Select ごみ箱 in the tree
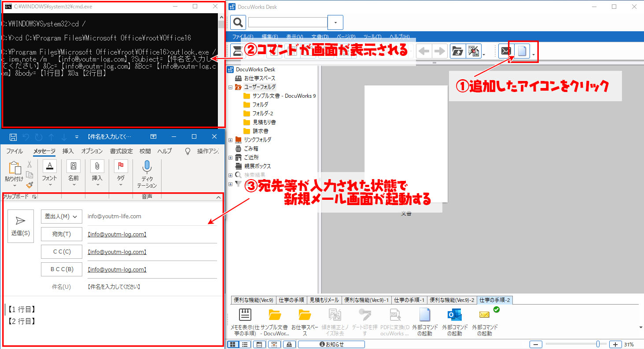The height and width of the screenshot is (349, 644). coord(251,148)
